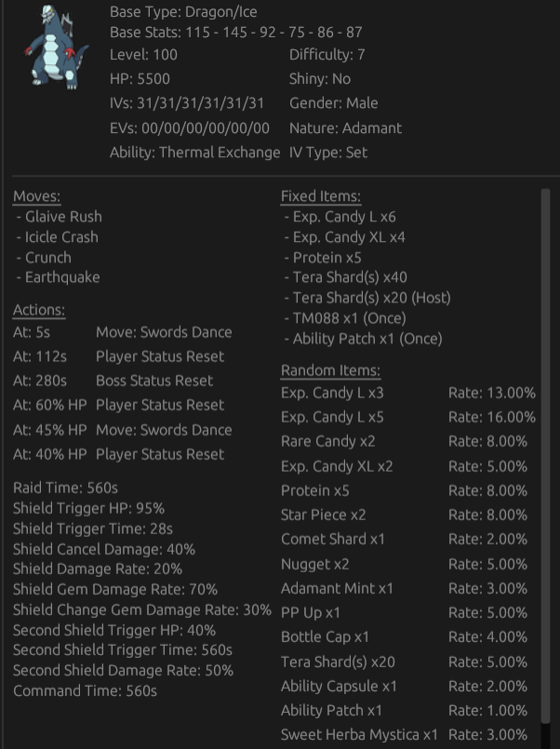Click the Earthquake move in Moves list
The height and width of the screenshot is (749, 560).
(59, 277)
